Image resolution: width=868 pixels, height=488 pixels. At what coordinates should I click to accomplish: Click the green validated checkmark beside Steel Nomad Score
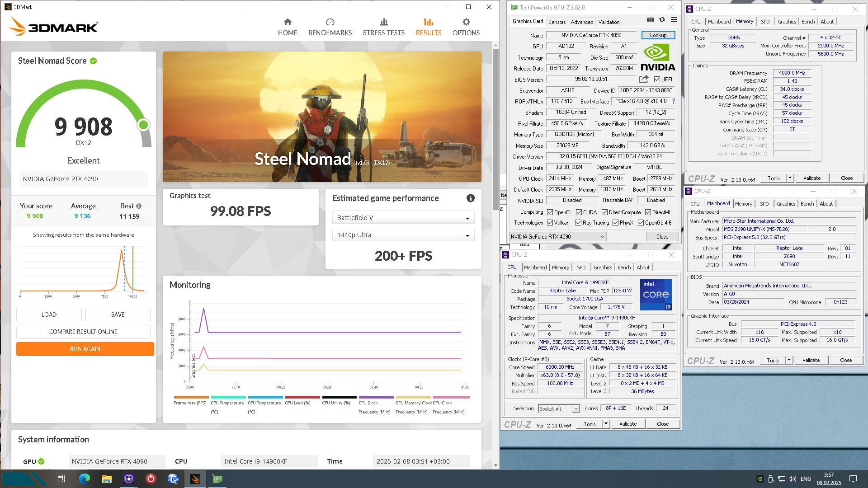tap(94, 61)
